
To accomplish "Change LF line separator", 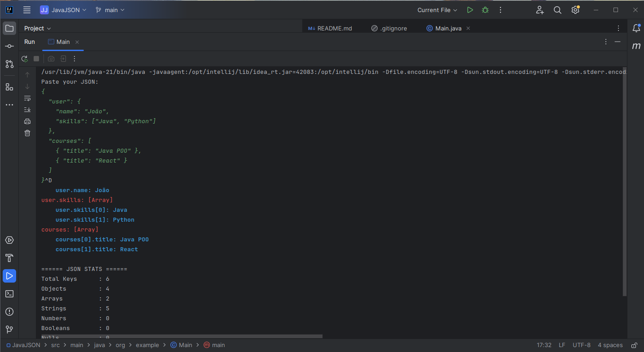I will (562, 345).
